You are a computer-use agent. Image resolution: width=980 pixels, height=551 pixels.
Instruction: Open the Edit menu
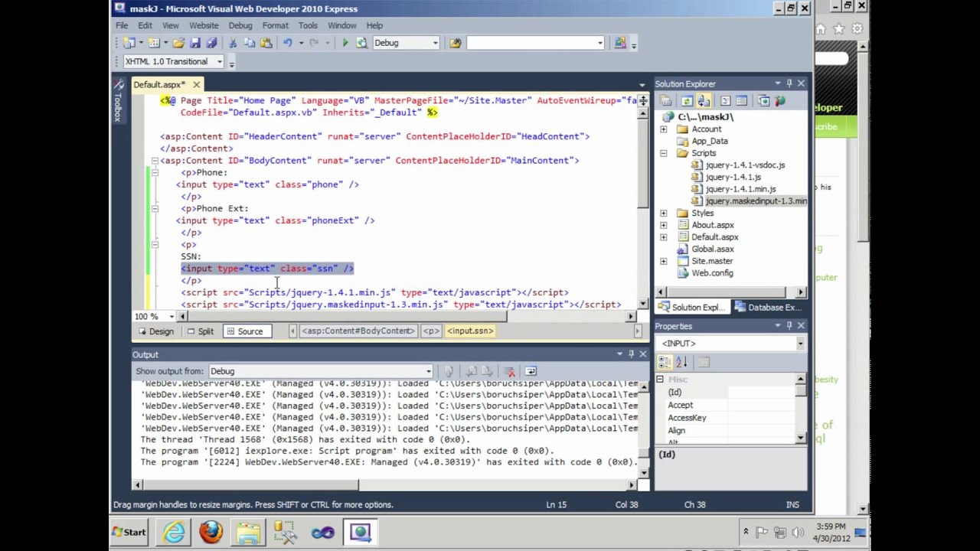coord(145,25)
